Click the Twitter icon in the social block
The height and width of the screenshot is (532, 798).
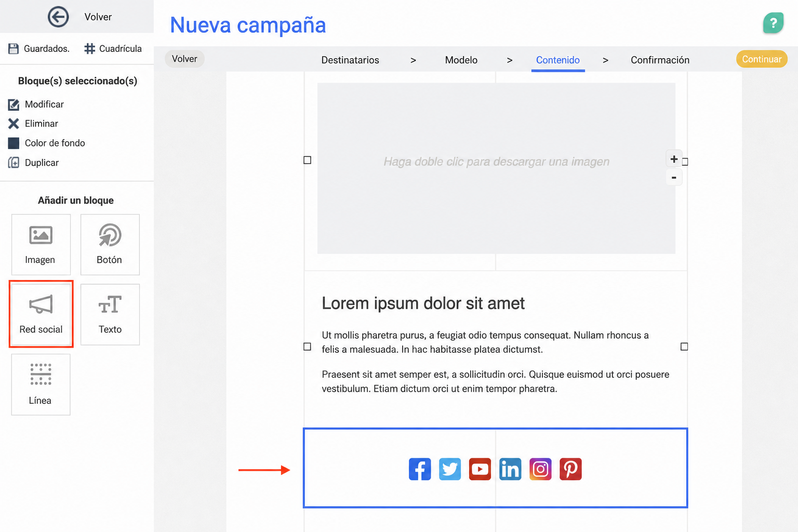(x=450, y=469)
